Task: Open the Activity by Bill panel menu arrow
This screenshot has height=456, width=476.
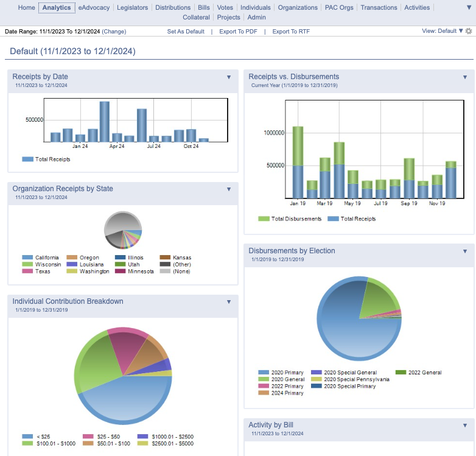Action: tap(465, 426)
